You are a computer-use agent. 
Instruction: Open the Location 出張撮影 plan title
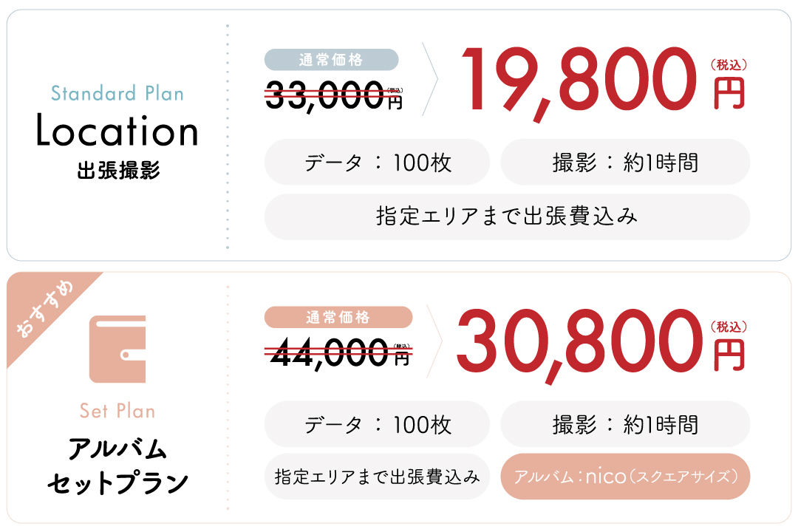[x=117, y=146]
